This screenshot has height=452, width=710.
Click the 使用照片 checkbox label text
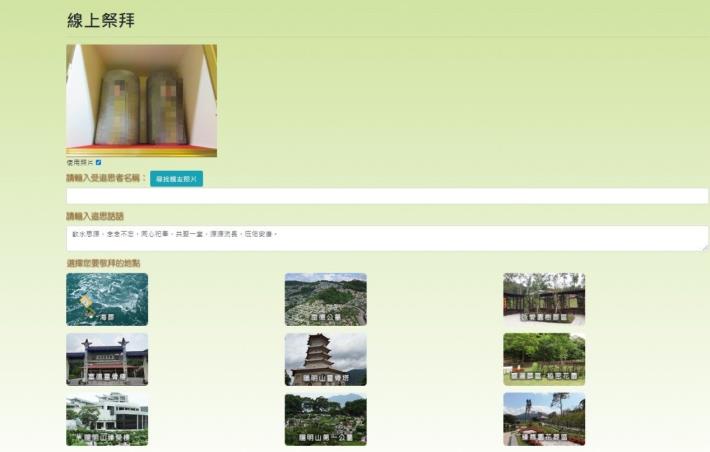point(79,162)
